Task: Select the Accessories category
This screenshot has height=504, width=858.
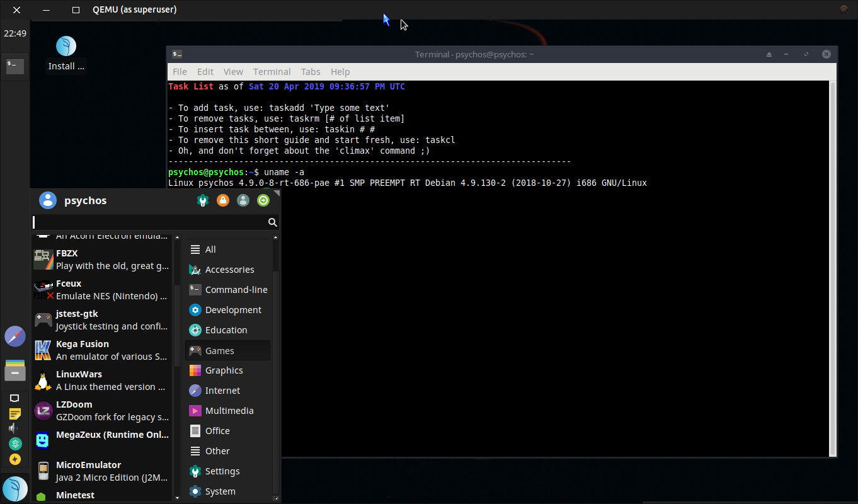Action: point(228,270)
